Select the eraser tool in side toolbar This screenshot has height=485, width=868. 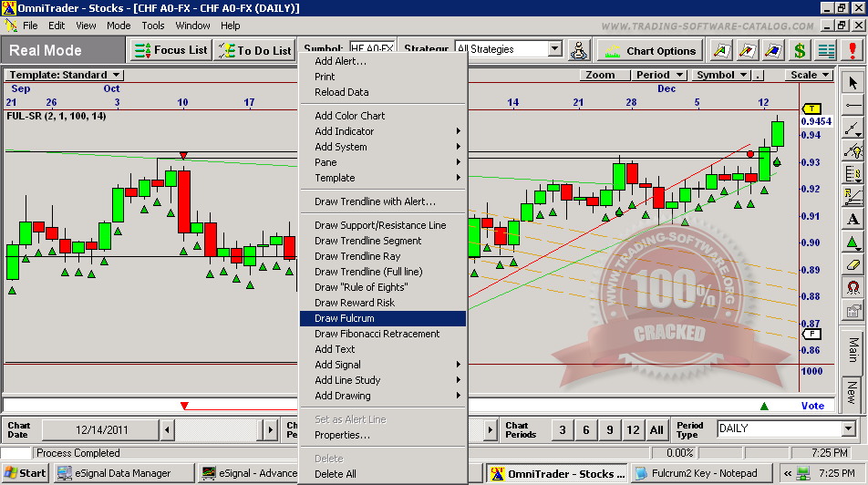(852, 264)
